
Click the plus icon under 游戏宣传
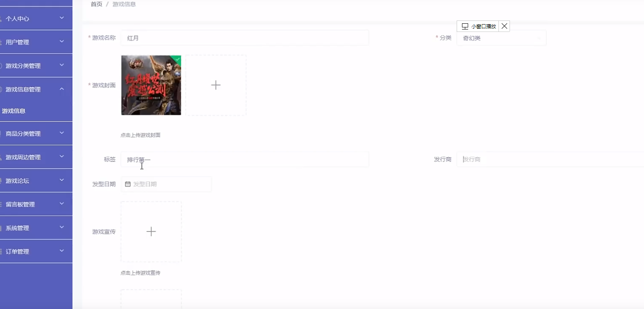click(151, 232)
